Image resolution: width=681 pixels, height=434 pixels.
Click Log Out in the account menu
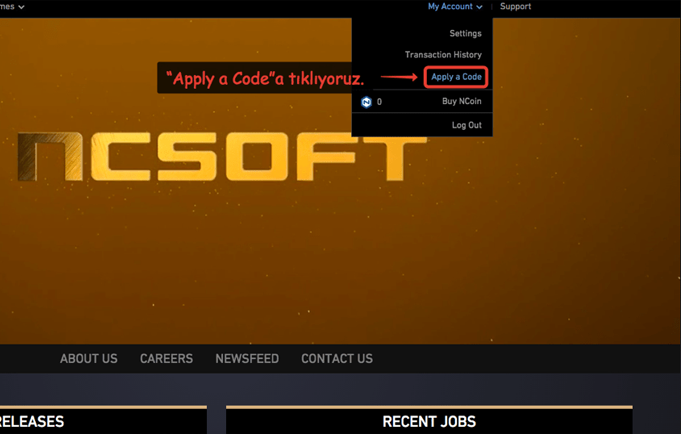[x=466, y=125]
